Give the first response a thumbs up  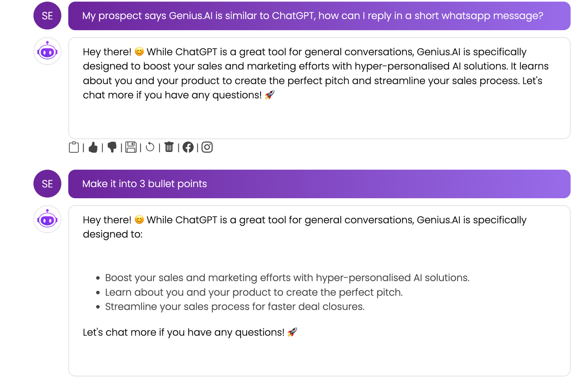(x=93, y=147)
